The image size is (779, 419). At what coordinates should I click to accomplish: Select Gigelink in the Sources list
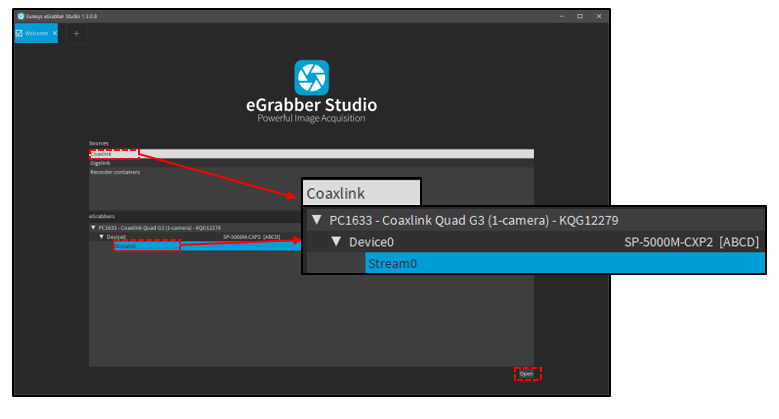(x=312, y=163)
